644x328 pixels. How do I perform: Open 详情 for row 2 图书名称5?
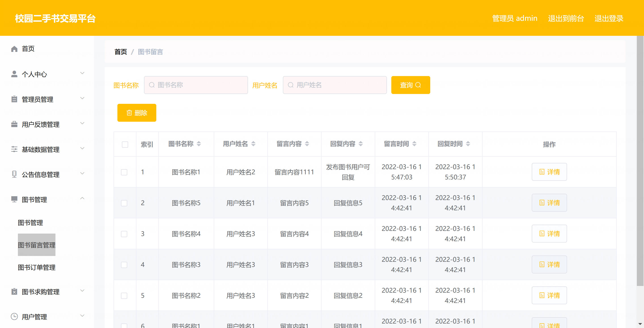(x=549, y=203)
